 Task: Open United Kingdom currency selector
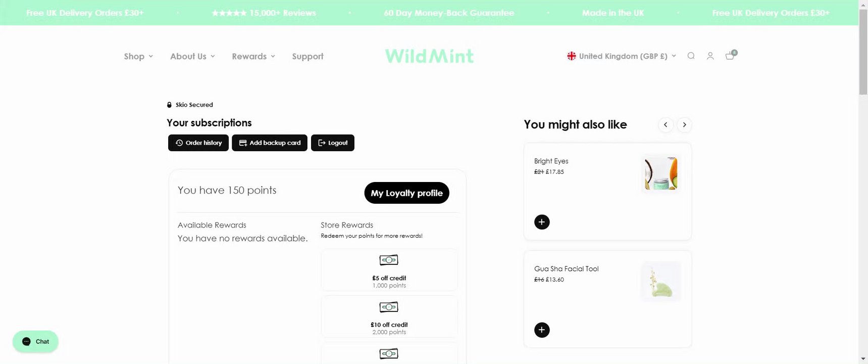point(621,56)
